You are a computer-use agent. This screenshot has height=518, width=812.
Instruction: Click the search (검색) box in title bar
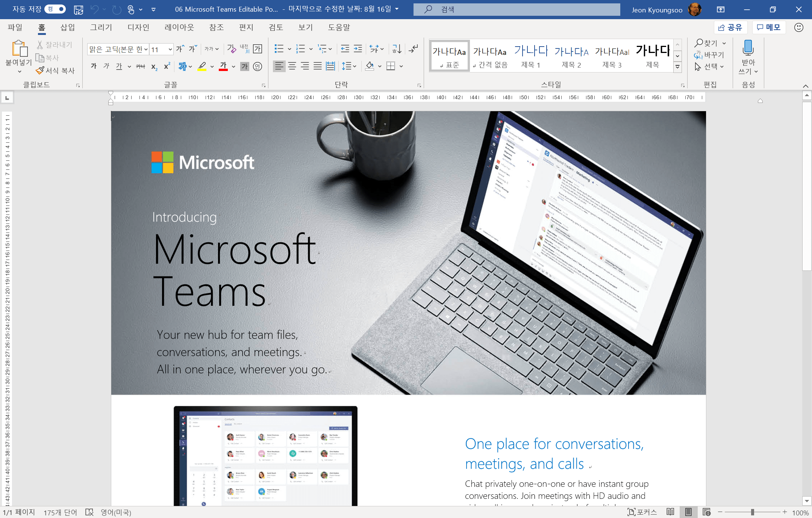click(x=517, y=9)
